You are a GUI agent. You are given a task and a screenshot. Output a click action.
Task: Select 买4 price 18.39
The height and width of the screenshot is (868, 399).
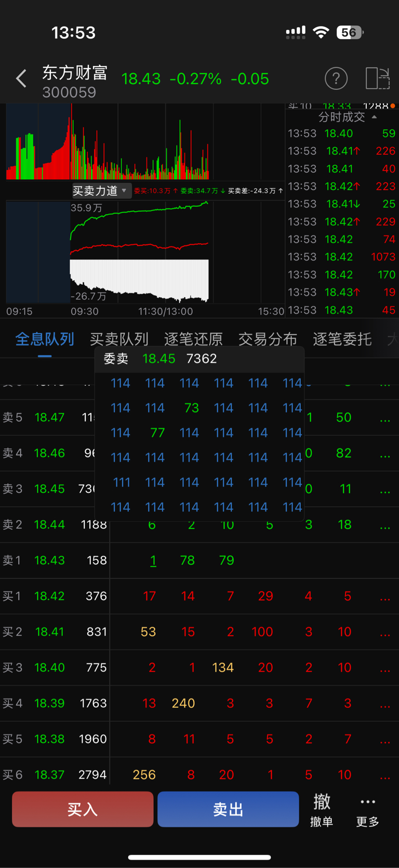pos(49,703)
